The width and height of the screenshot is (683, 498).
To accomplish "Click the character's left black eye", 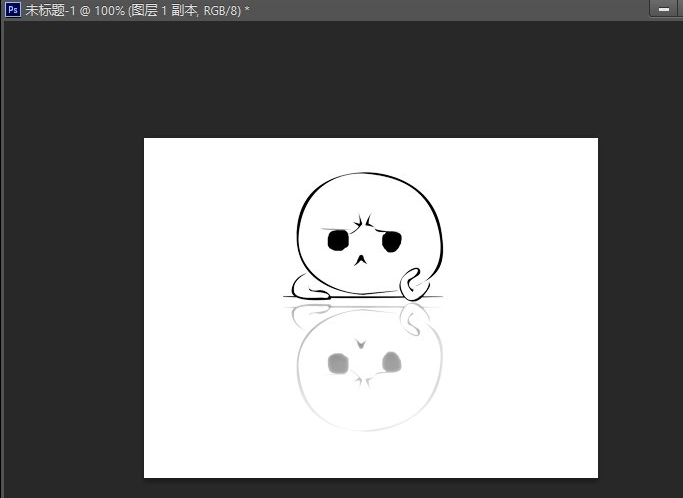I will click(x=338, y=240).
